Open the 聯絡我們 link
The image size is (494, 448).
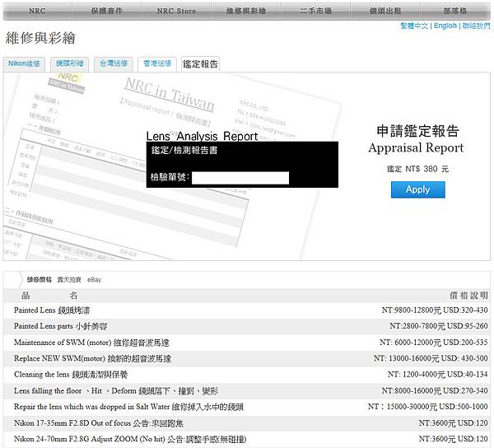click(476, 26)
